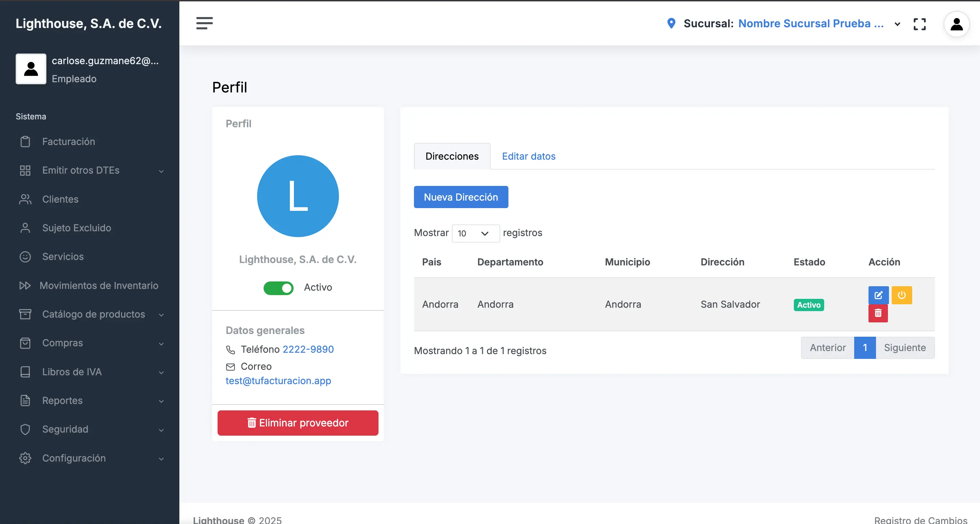Go to the Siguiente page
980x524 pixels.
pos(905,348)
